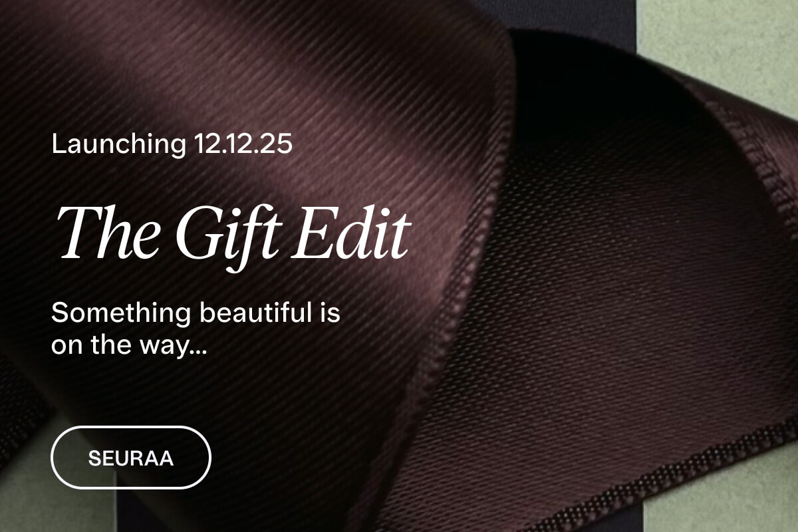Click the Launching 12.12.25 text

172,144
